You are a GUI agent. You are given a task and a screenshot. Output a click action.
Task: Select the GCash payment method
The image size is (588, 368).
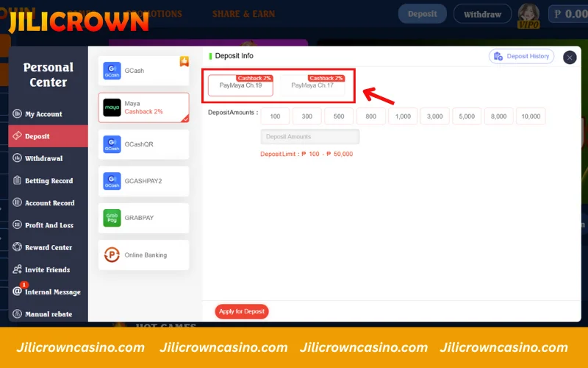tap(143, 71)
